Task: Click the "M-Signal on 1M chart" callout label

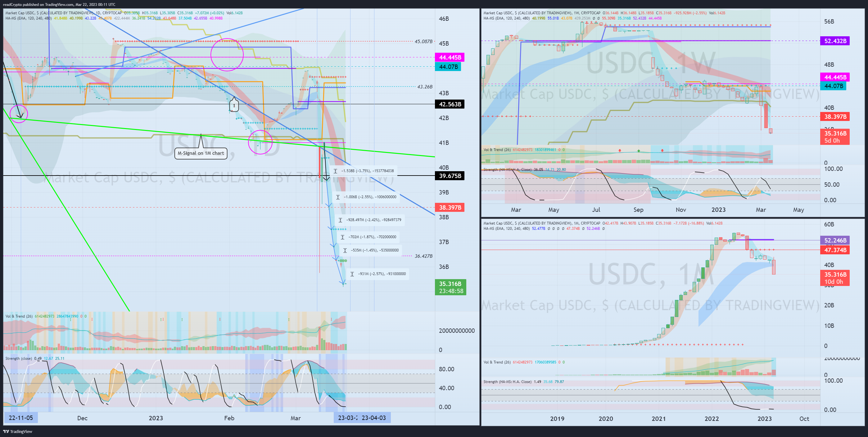Action: pyautogui.click(x=201, y=153)
